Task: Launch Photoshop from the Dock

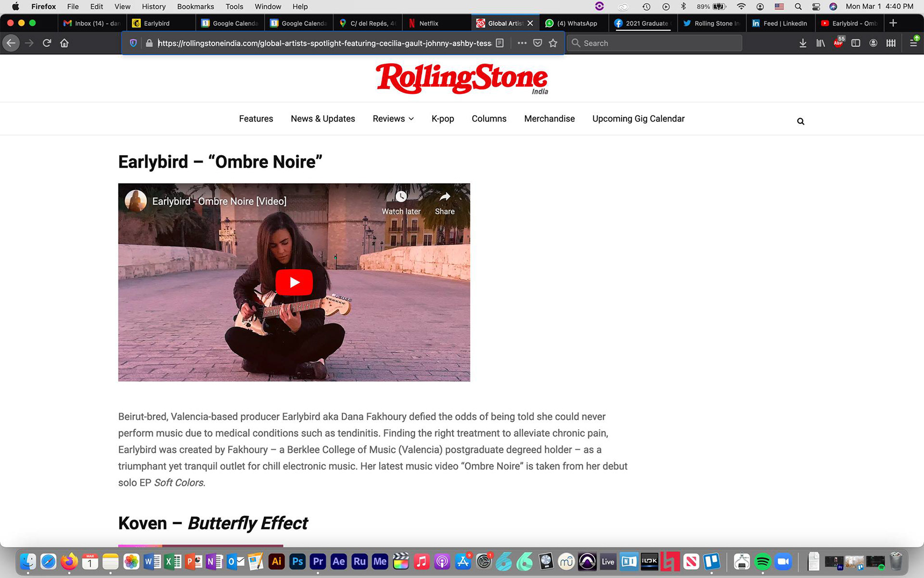Action: click(x=297, y=562)
